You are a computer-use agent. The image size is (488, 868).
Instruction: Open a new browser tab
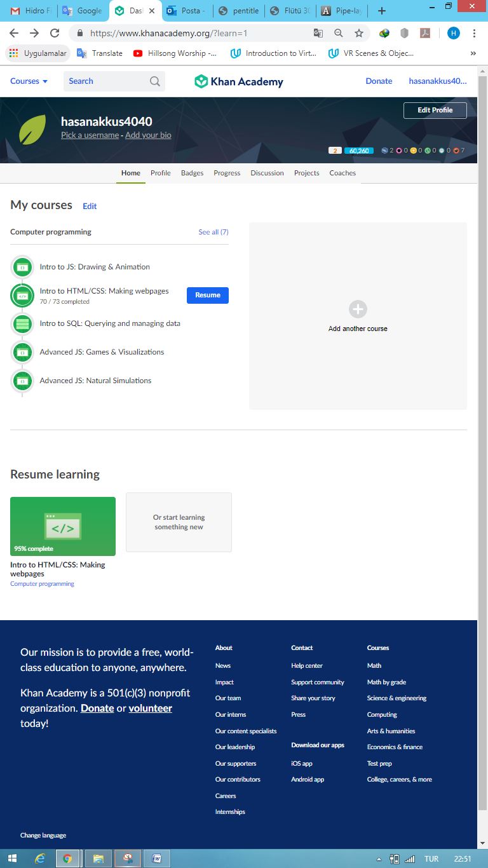381,11
